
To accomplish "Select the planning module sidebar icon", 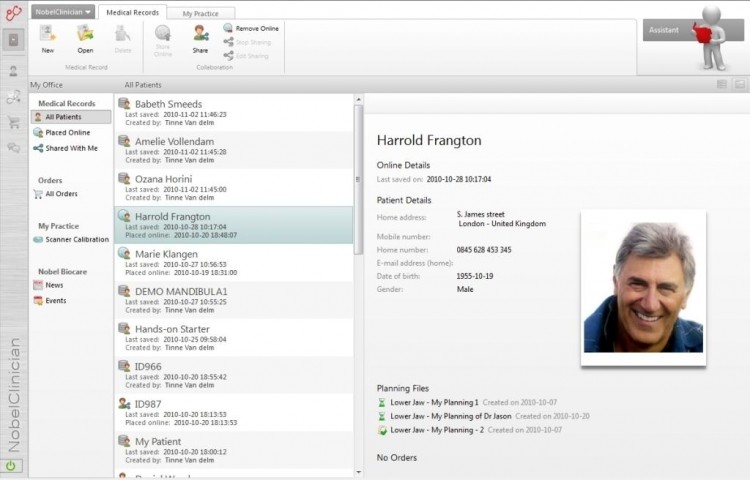I will [x=13, y=97].
